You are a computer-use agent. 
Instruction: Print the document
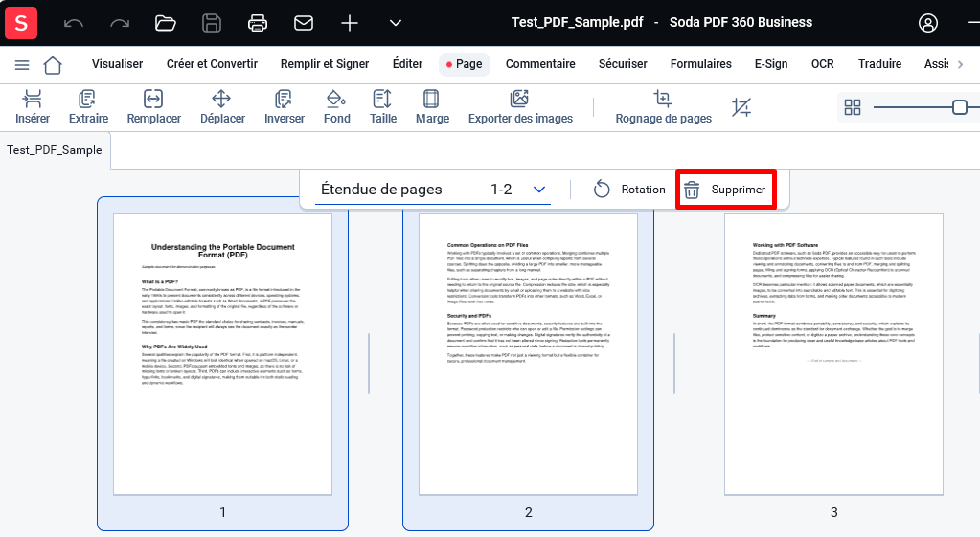tap(258, 24)
